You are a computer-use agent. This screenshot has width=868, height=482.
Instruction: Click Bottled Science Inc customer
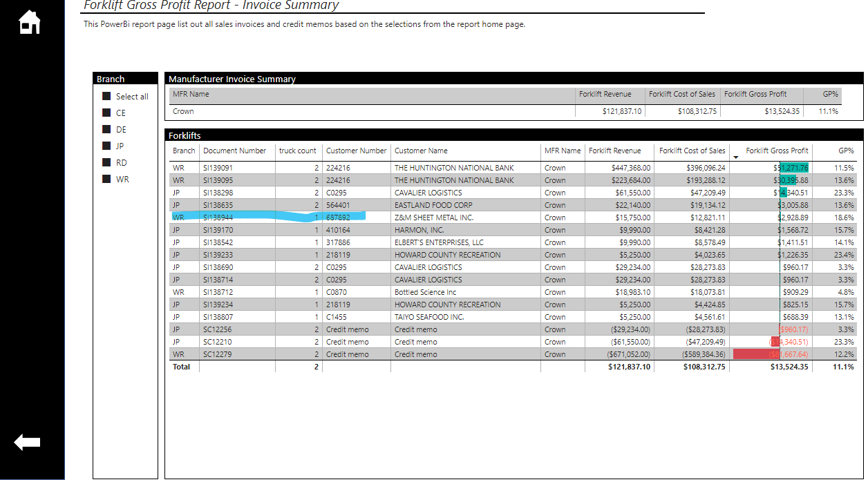point(426,292)
